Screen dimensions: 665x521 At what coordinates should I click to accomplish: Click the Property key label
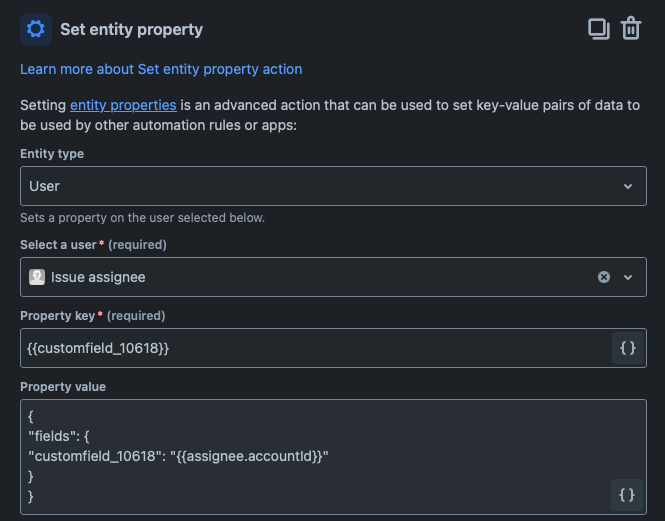point(58,316)
